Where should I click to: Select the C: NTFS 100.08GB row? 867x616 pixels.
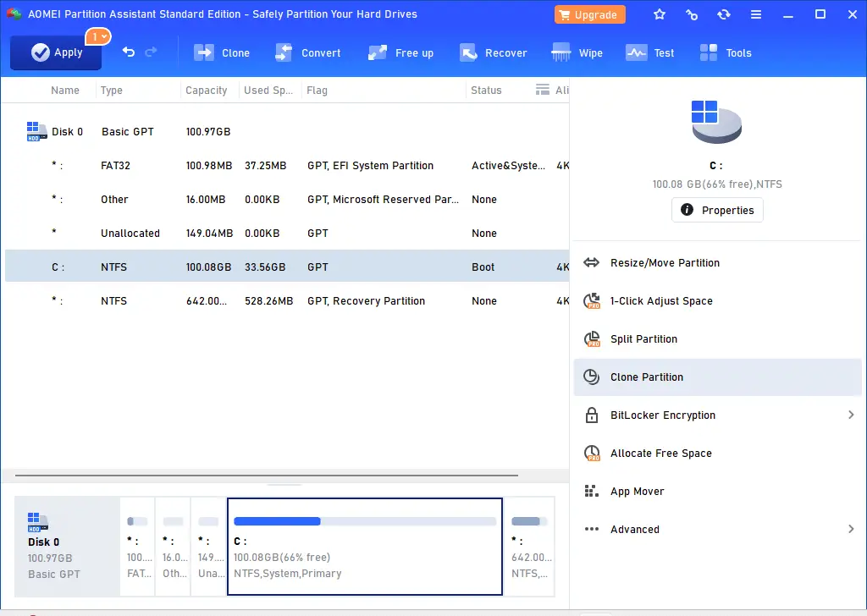(x=287, y=267)
